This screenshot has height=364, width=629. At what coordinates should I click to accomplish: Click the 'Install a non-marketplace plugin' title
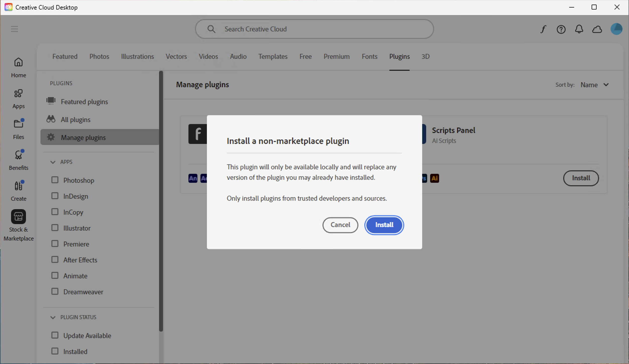pos(288,141)
